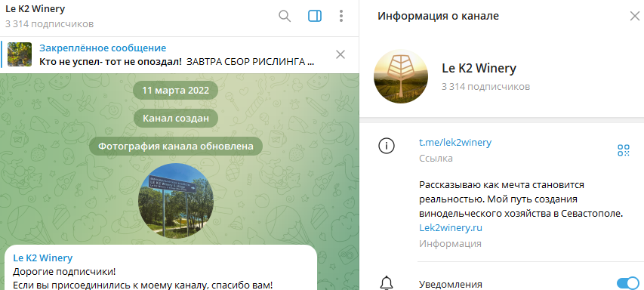Toggle the Уведомления notifications switch
Screen dimensions: 644x290
point(628,283)
